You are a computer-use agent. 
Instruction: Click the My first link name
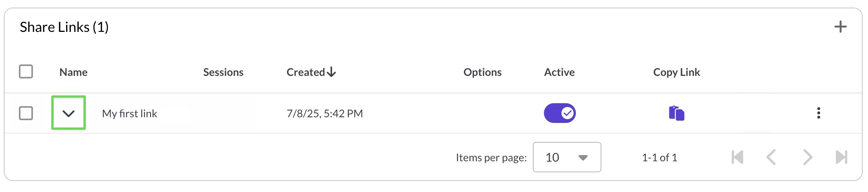click(129, 113)
